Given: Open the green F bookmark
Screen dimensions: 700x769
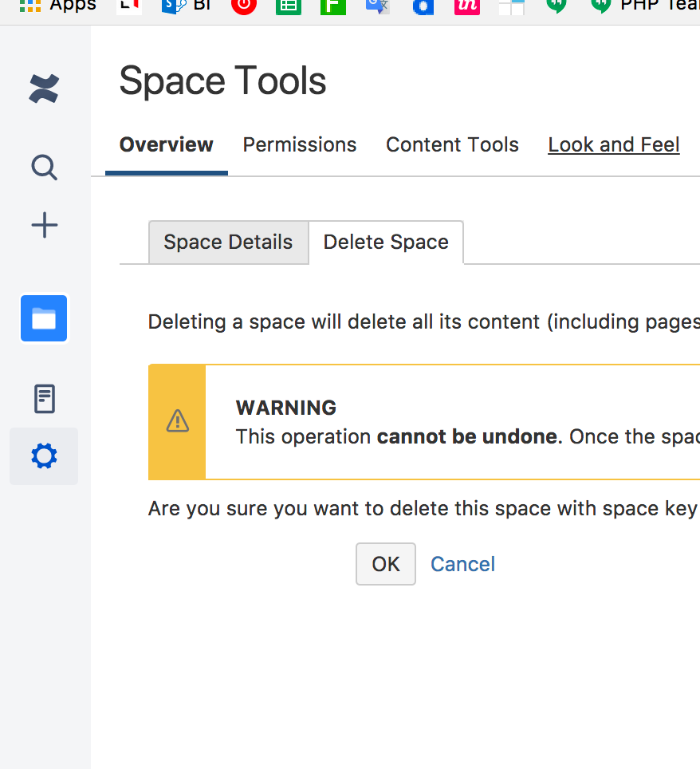Looking at the screenshot, I should pos(332,6).
